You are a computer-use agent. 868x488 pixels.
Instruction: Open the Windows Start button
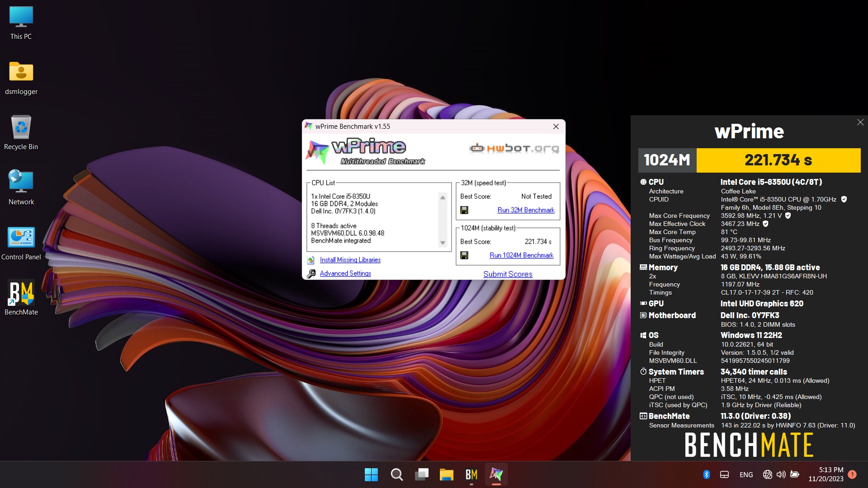(371, 474)
